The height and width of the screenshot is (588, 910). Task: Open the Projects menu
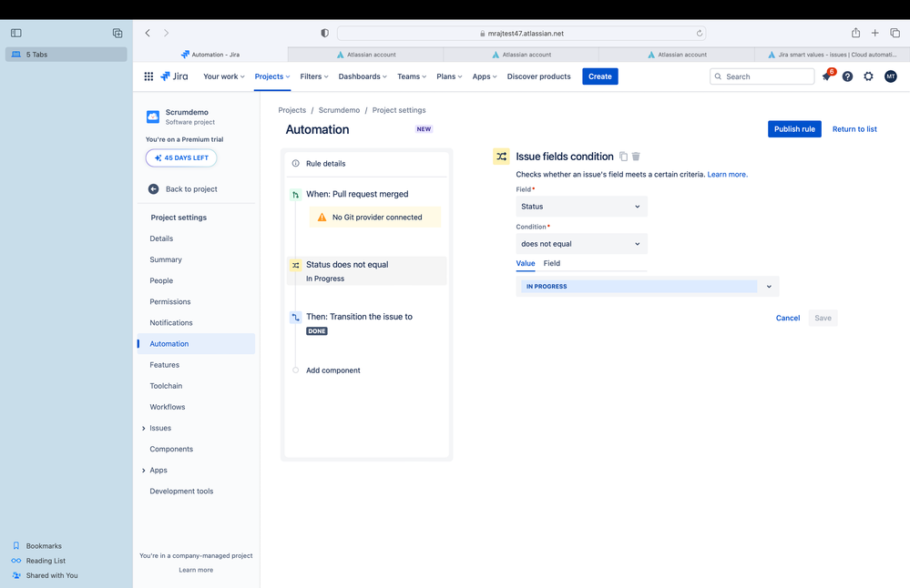272,76
